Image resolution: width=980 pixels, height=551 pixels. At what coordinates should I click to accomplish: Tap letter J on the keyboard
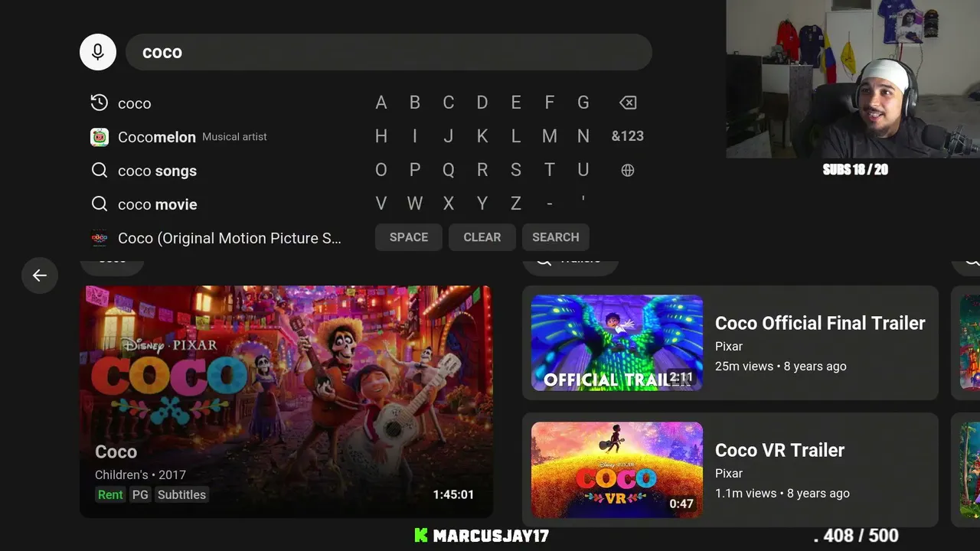(x=449, y=136)
